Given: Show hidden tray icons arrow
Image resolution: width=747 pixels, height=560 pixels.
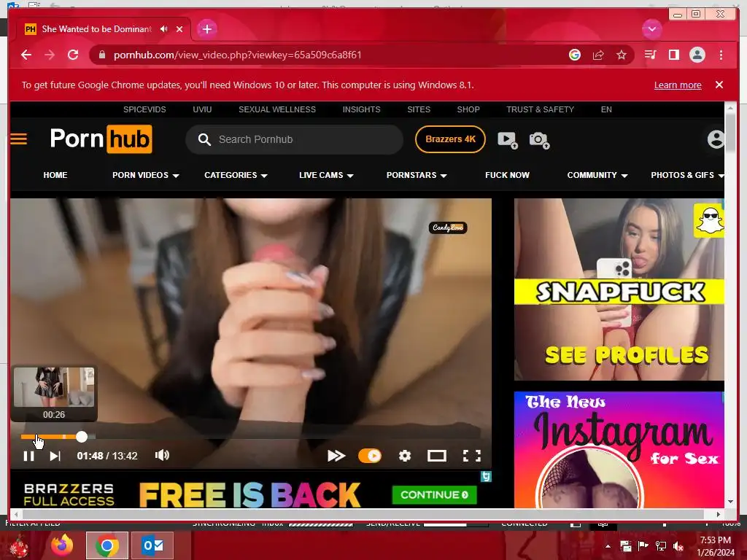Looking at the screenshot, I should [x=608, y=546].
